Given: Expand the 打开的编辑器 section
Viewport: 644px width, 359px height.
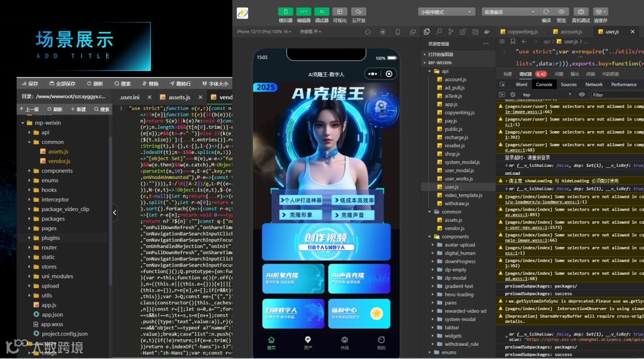Looking at the screenshot, I should click(x=459, y=54).
